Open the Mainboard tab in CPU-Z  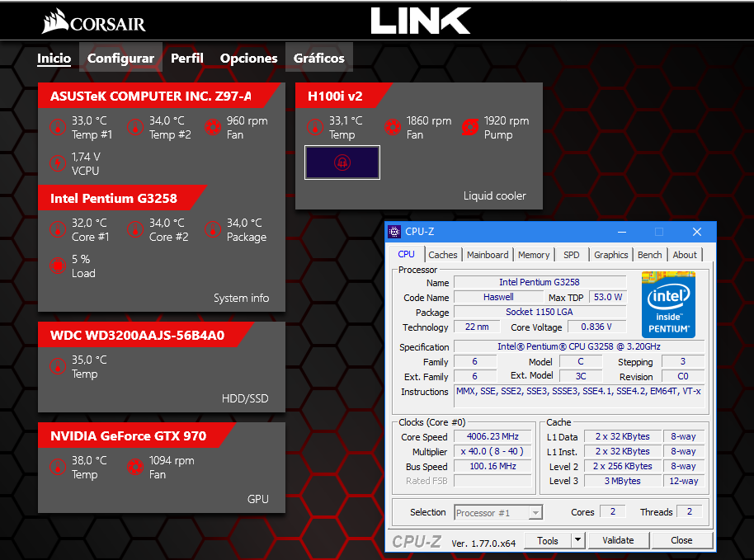click(x=488, y=255)
